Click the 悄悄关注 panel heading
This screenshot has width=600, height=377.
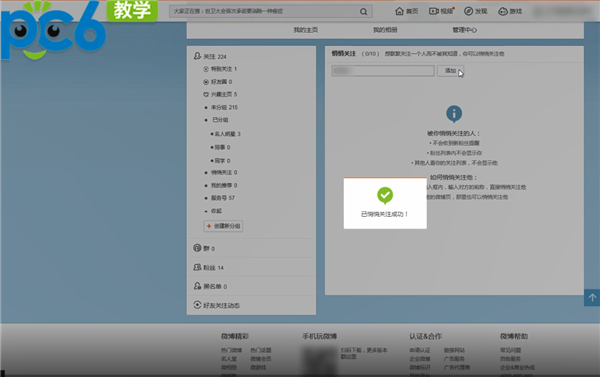tap(343, 54)
